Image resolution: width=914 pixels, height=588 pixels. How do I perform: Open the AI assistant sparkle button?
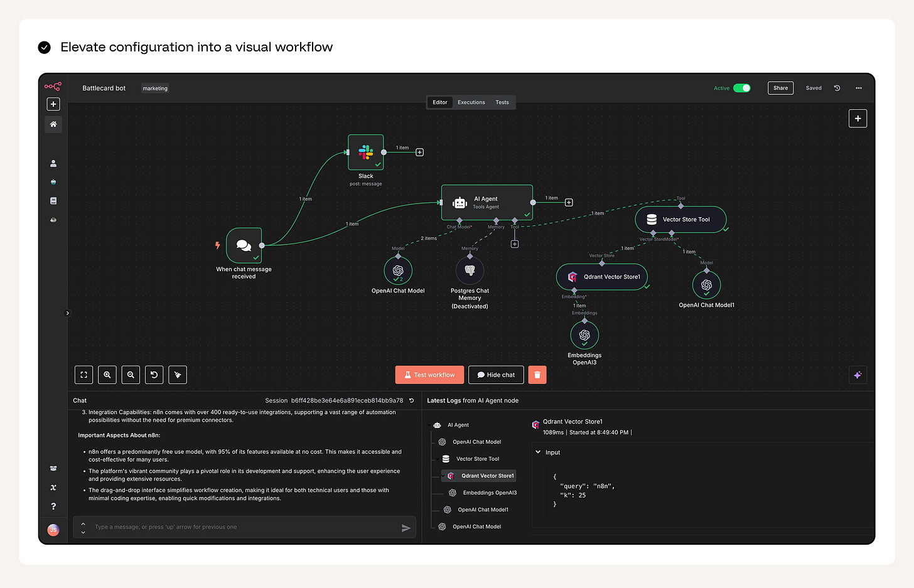858,375
